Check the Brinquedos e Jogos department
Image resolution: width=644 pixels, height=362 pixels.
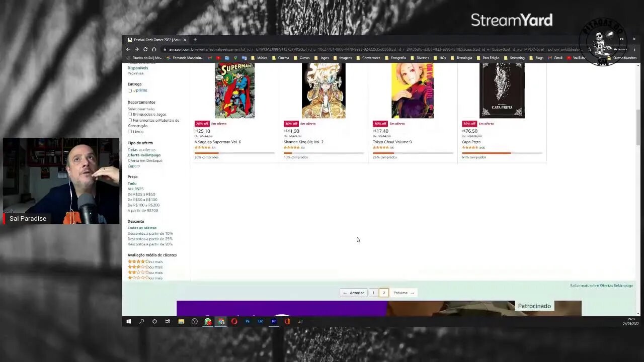point(130,114)
